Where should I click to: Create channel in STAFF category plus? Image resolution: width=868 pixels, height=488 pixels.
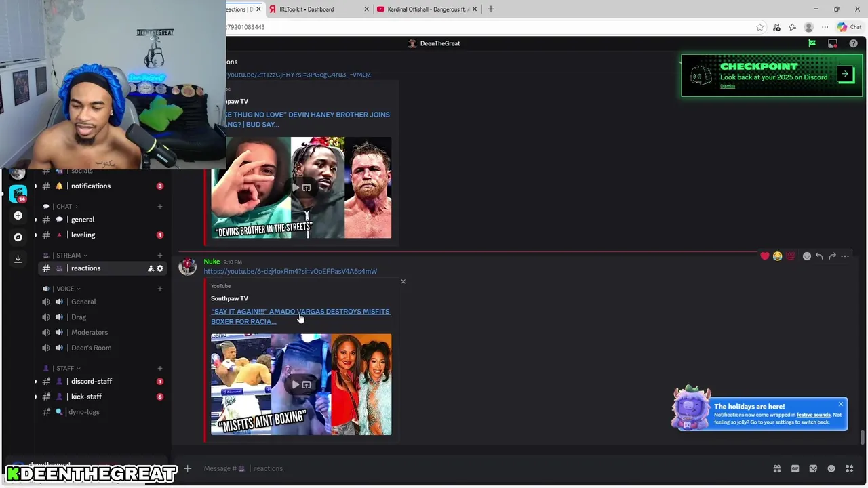(x=160, y=368)
